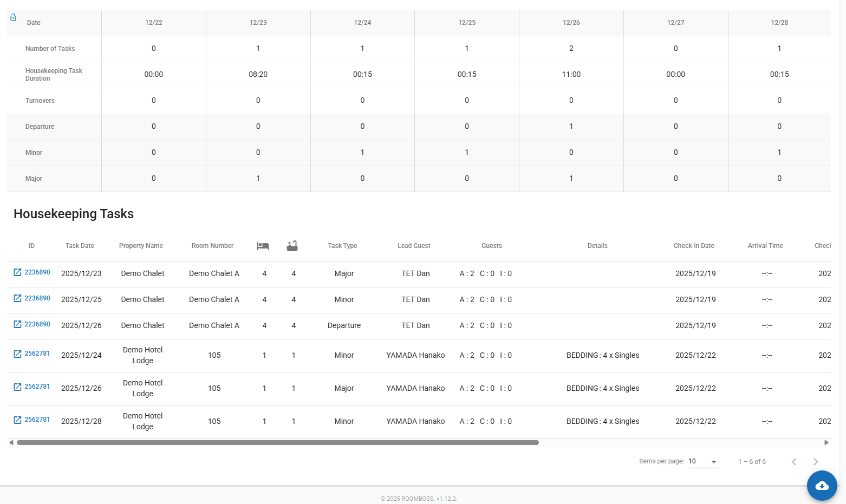Image resolution: width=846 pixels, height=504 pixels.
Task: Click the scroll right arrow of table
Action: tap(826, 443)
